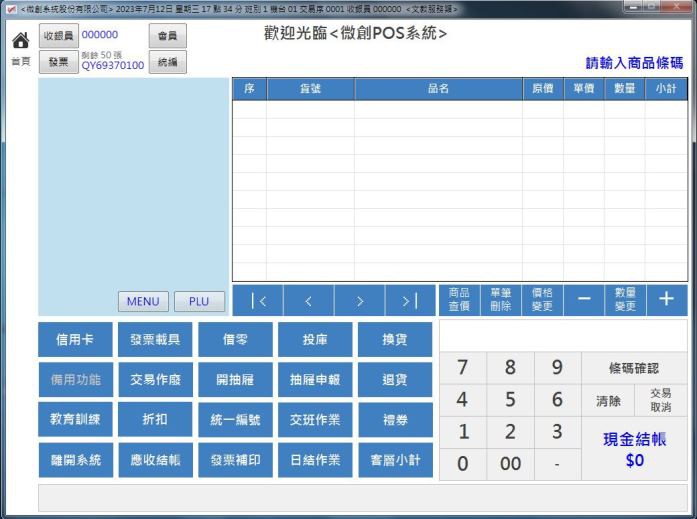Click the 小計 column header
The image size is (697, 519).
[666, 89]
